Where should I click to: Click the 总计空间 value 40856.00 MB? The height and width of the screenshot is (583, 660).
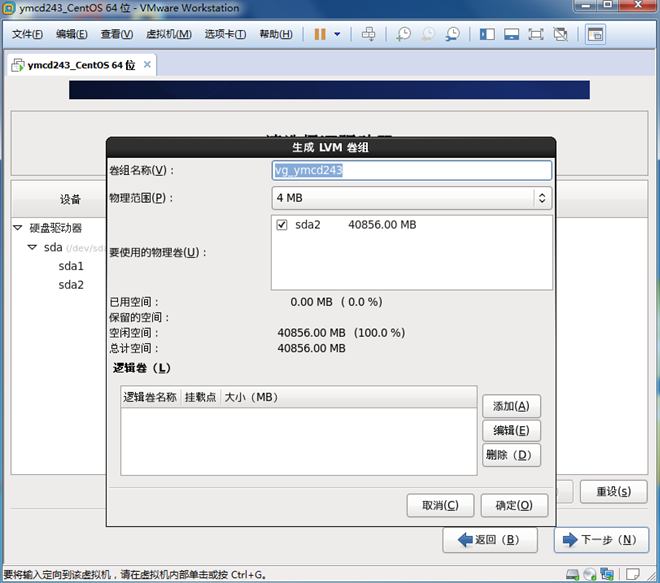[311, 349]
